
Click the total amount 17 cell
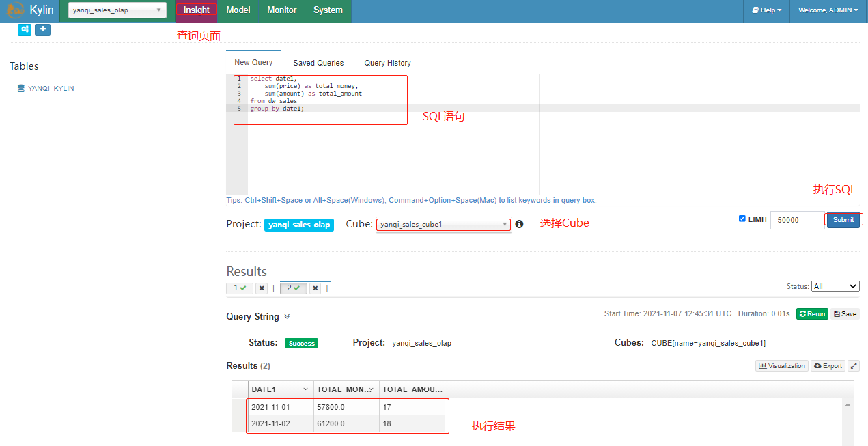pyautogui.click(x=412, y=407)
